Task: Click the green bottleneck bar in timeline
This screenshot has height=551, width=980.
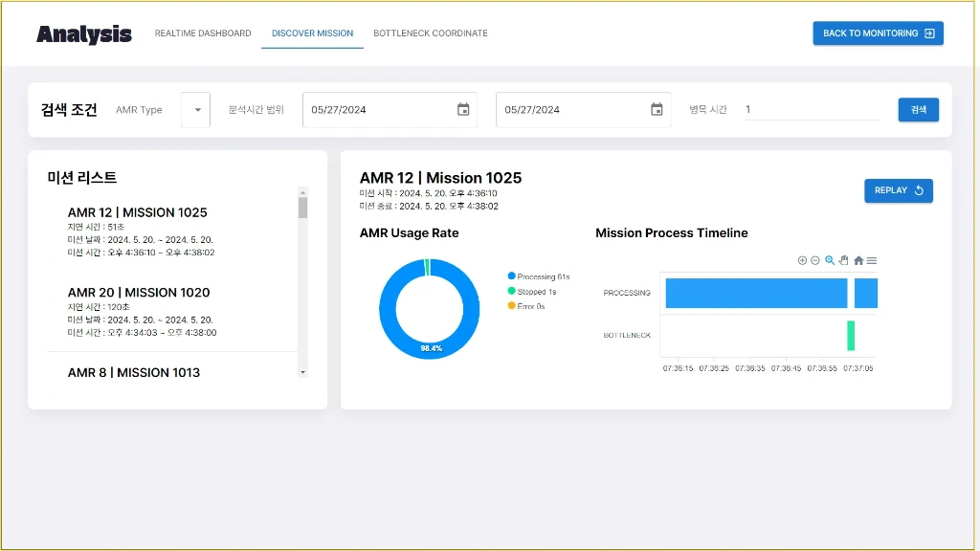Action: coord(850,336)
